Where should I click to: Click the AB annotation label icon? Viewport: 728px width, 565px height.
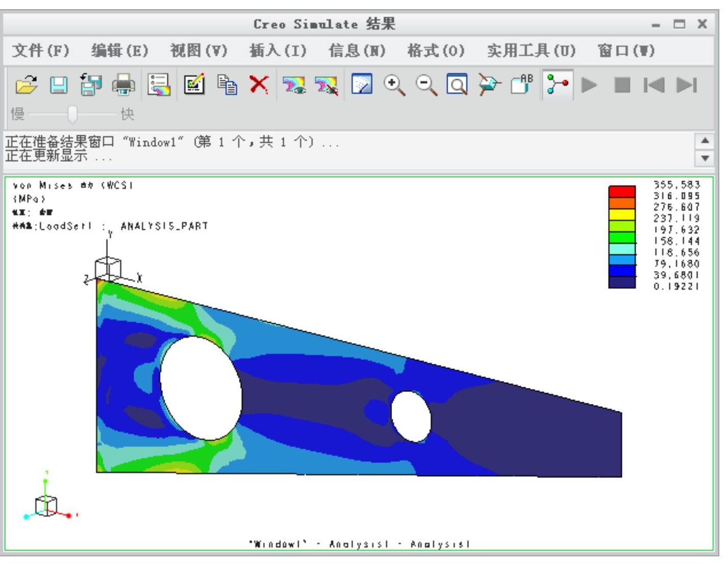522,85
